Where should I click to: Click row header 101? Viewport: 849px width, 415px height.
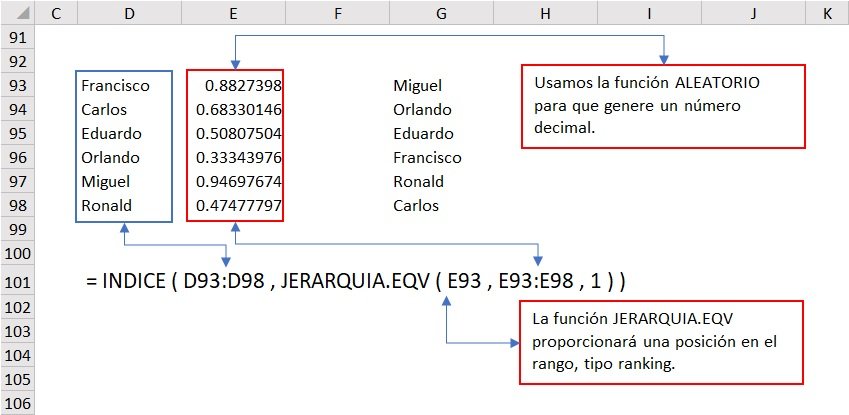pos(18,282)
